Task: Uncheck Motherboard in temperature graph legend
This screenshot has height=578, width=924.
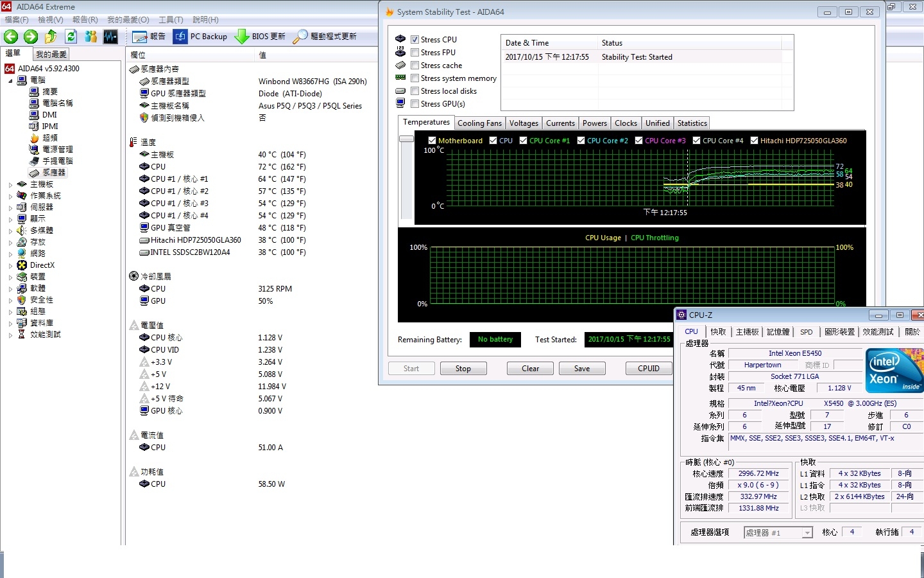Action: (x=432, y=141)
